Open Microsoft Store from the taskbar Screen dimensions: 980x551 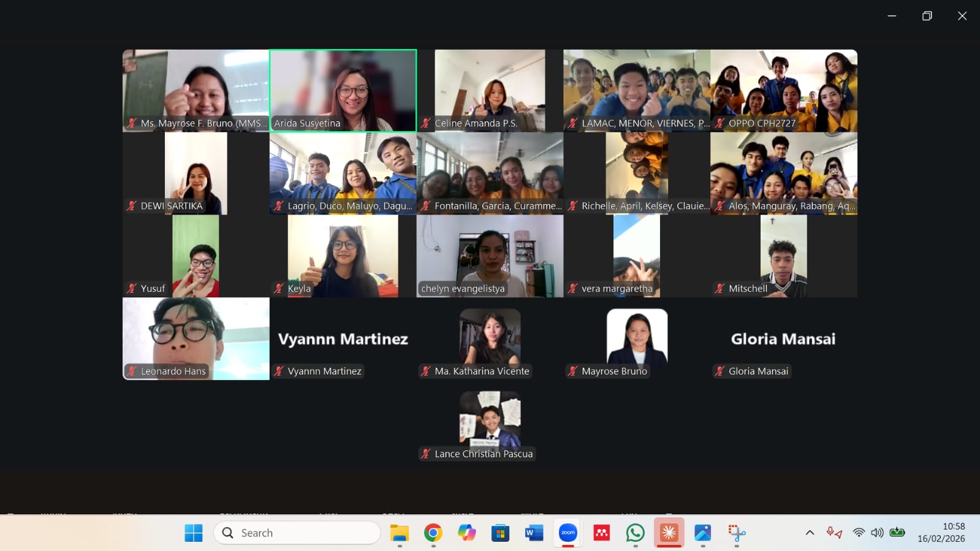pos(500,533)
